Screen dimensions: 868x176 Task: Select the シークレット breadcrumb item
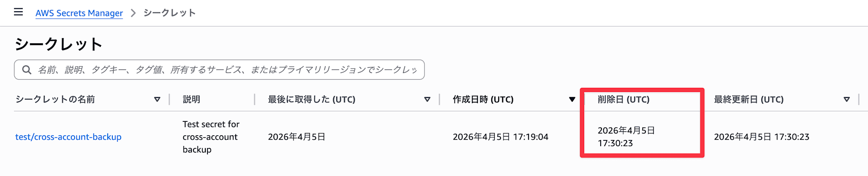[169, 13]
